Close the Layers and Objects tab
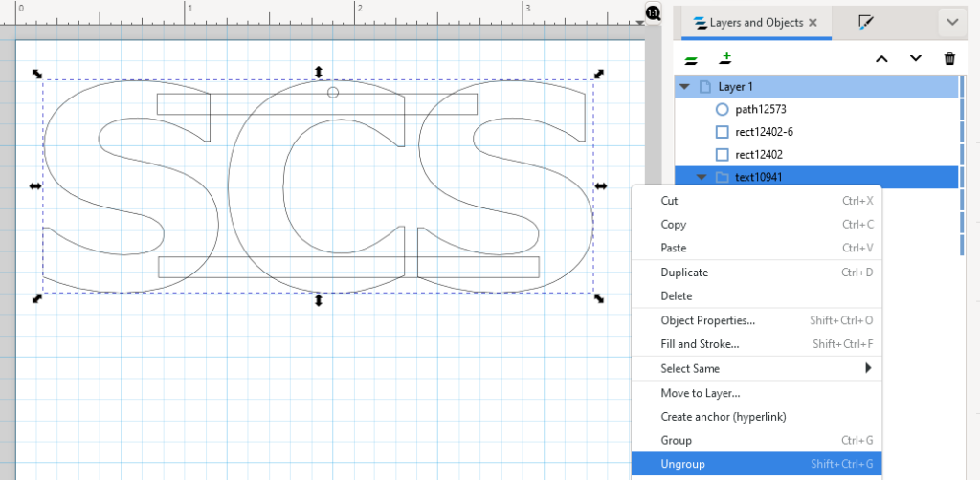This screenshot has height=480, width=980. coord(813,22)
